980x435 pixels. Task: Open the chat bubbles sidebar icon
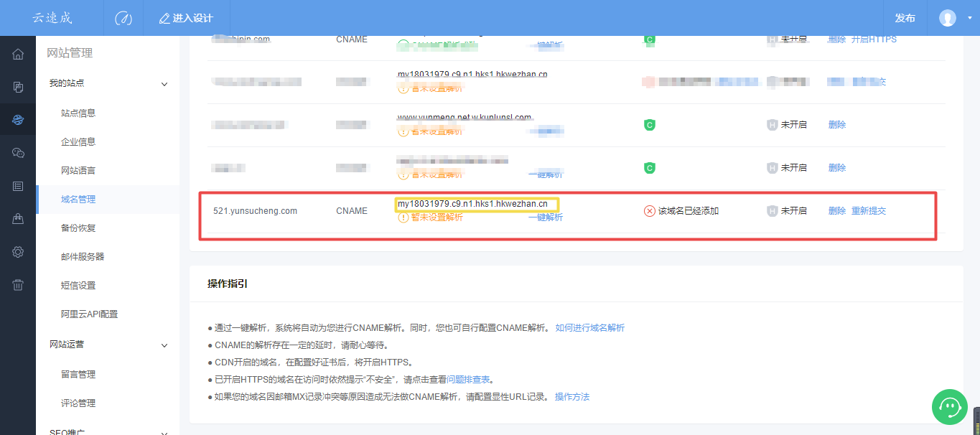click(x=18, y=153)
